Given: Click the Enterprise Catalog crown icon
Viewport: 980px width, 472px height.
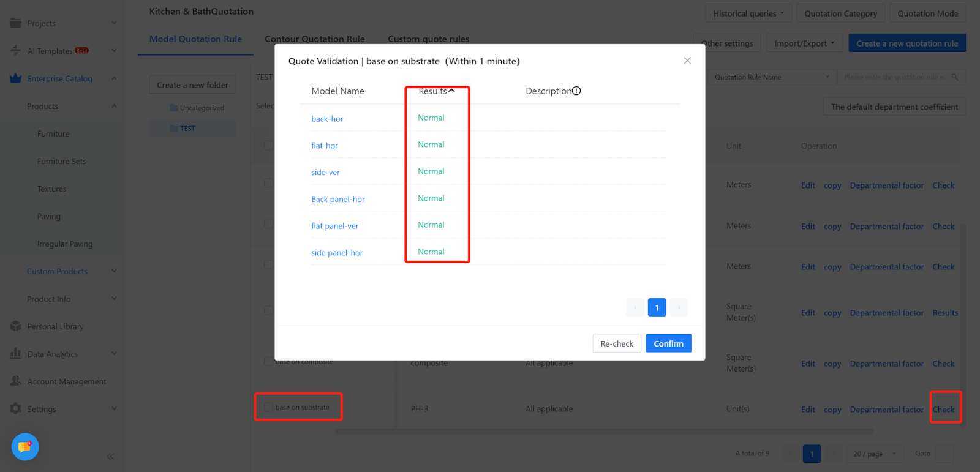Looking at the screenshot, I should click(16, 78).
